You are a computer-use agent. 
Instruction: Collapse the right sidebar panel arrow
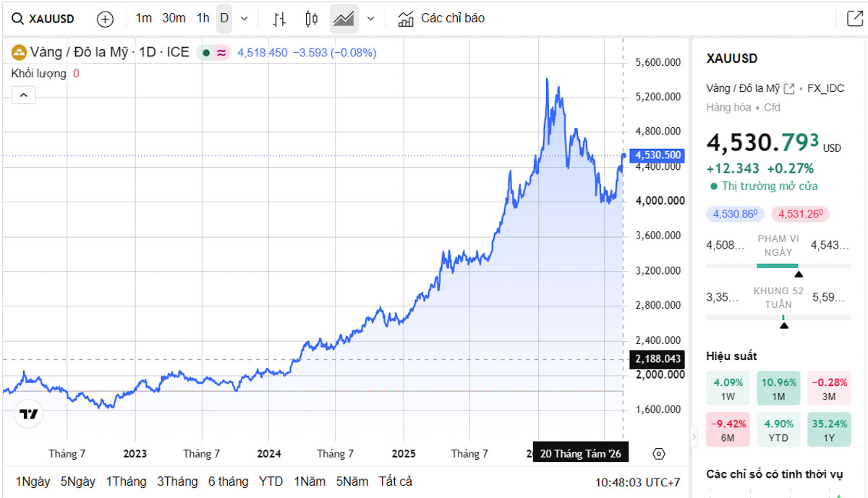[x=695, y=437]
